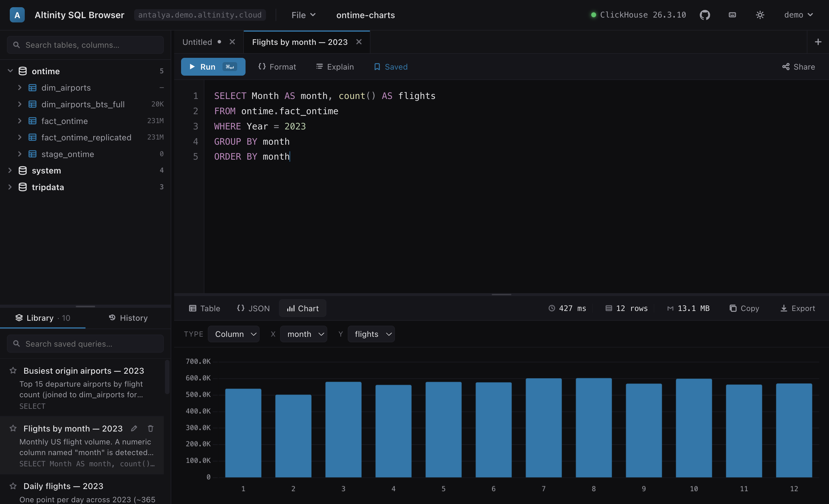Click the fact_ontime_replicated table icon
829x504 pixels.
[x=32, y=138]
